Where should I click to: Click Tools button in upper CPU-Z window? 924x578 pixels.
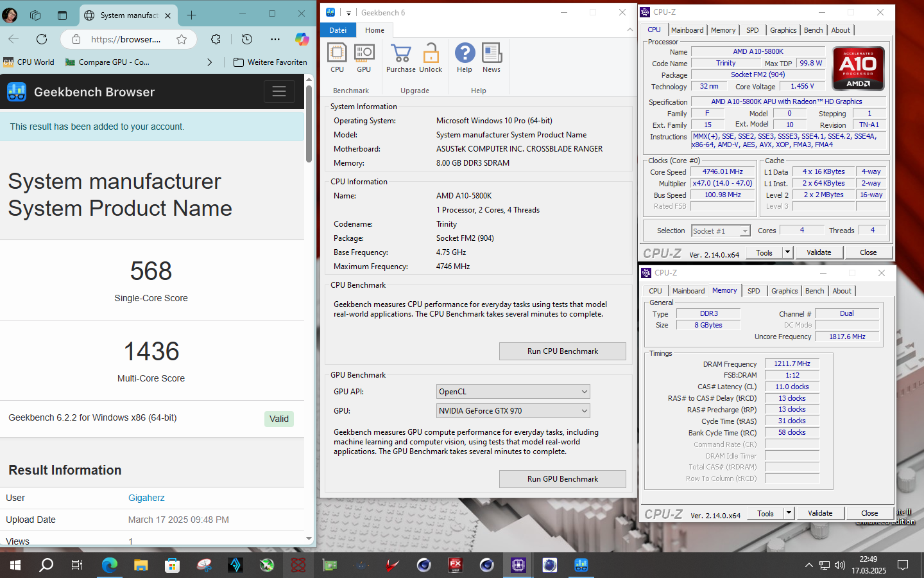click(764, 253)
